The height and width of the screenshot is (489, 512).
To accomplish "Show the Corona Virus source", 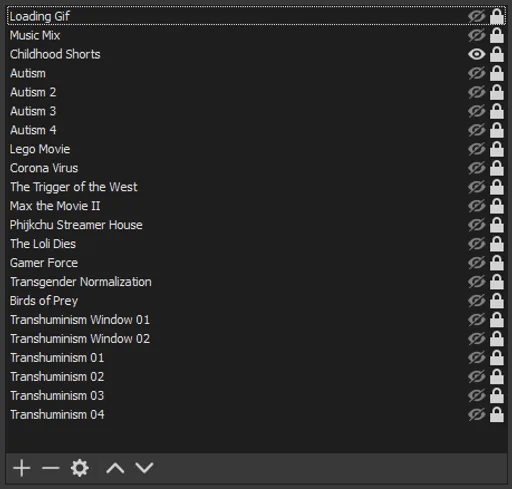I will [477, 168].
